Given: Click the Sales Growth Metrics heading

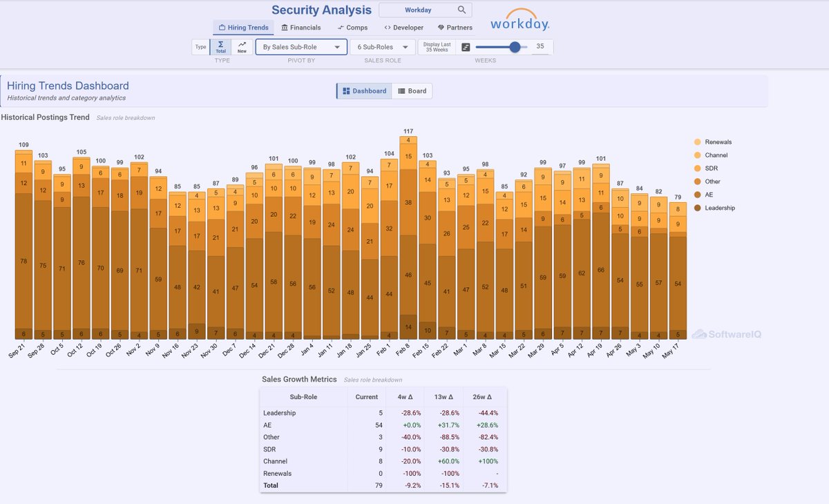Looking at the screenshot, I should (299, 379).
